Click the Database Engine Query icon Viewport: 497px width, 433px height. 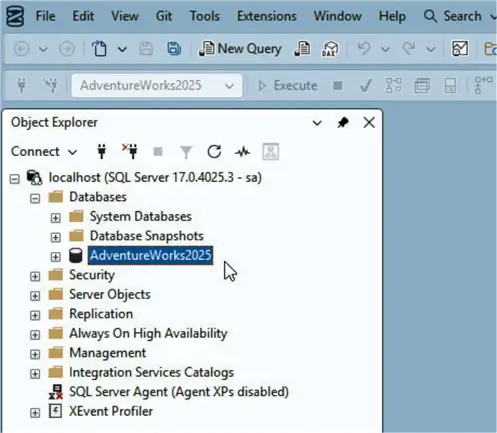(x=302, y=49)
